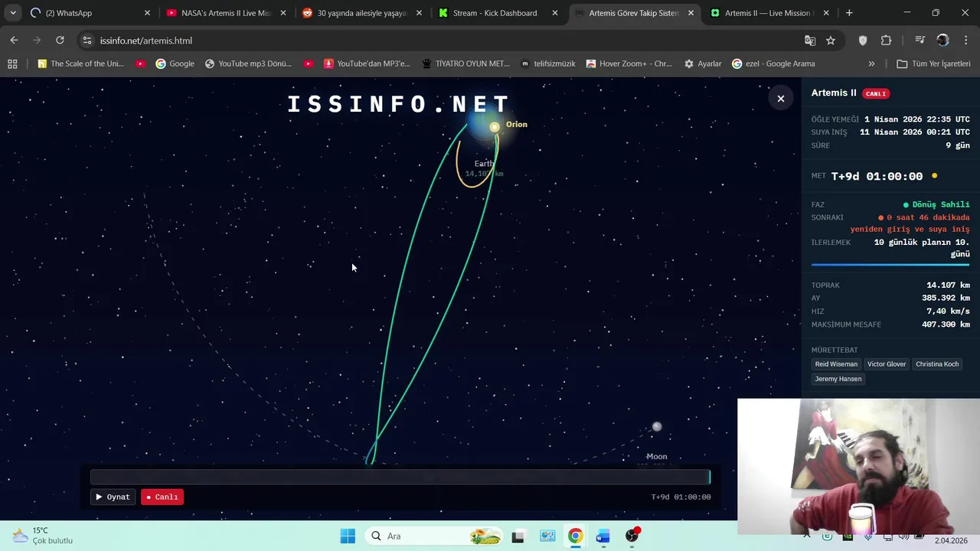The width and height of the screenshot is (980, 551).
Task: Close the Artemis info panel with X
Action: [x=780, y=99]
